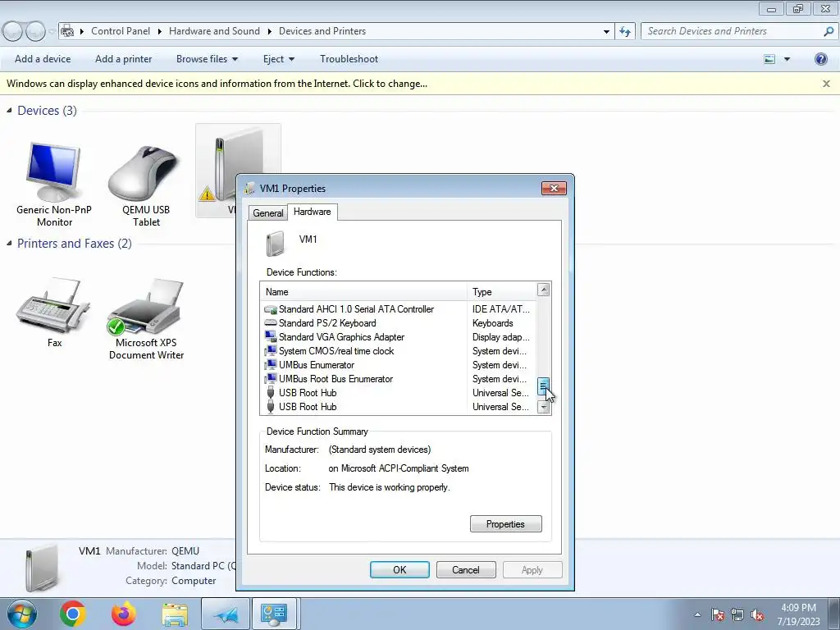Click the UMBus Root Bus Enumerator icon
The width and height of the screenshot is (840, 630).
coord(271,379)
